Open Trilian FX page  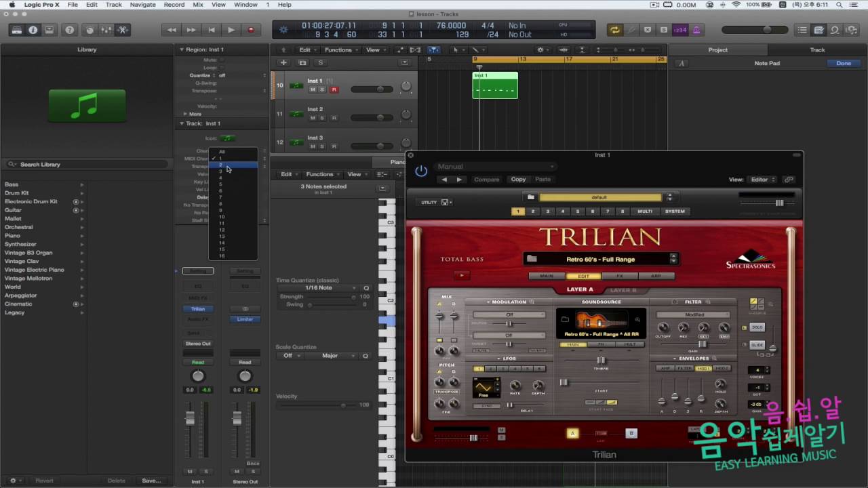620,276
